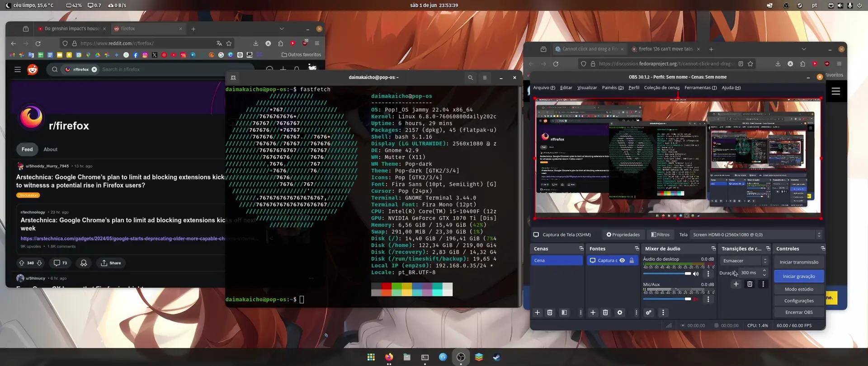Open the awards icon on Reddit post
868x366 pixels.
[84, 263]
